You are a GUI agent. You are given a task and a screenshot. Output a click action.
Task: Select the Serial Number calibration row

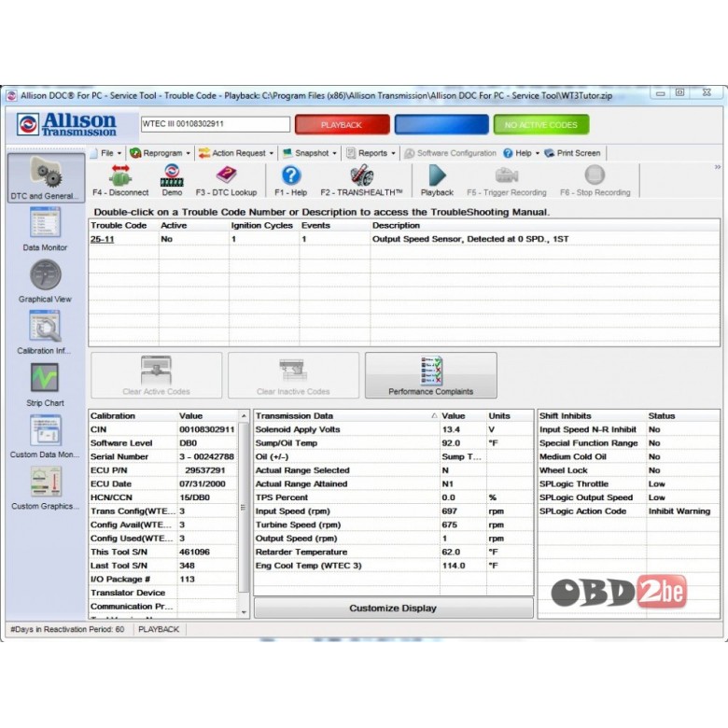[163, 456]
